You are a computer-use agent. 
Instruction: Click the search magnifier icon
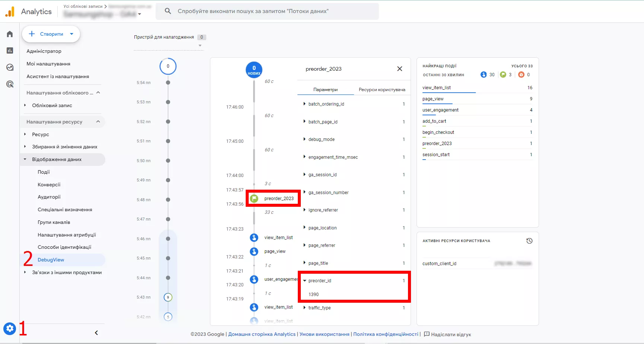(168, 11)
